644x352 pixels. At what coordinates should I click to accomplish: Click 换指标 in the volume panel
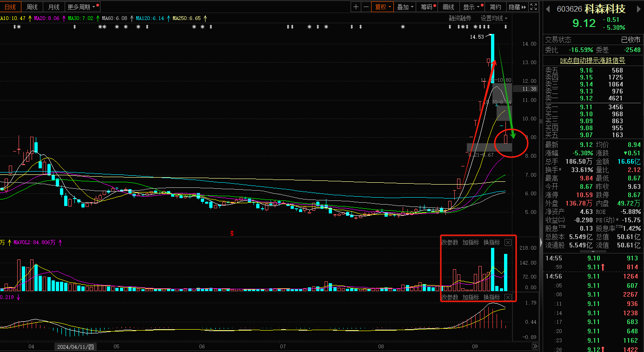pyautogui.click(x=491, y=242)
